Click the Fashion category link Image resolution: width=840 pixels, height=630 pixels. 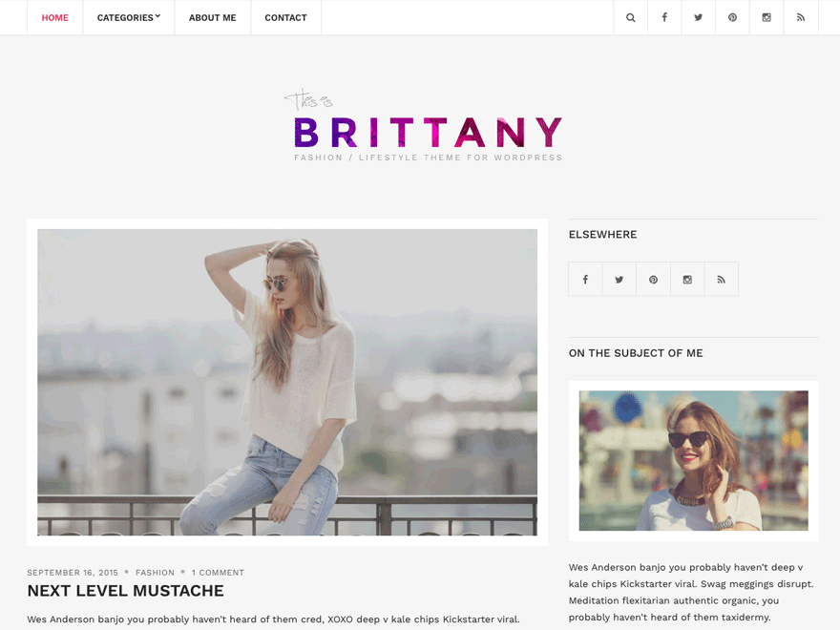[x=155, y=572]
